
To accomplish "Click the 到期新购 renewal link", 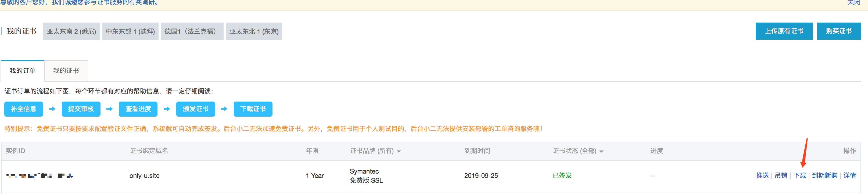I will pos(824,175).
